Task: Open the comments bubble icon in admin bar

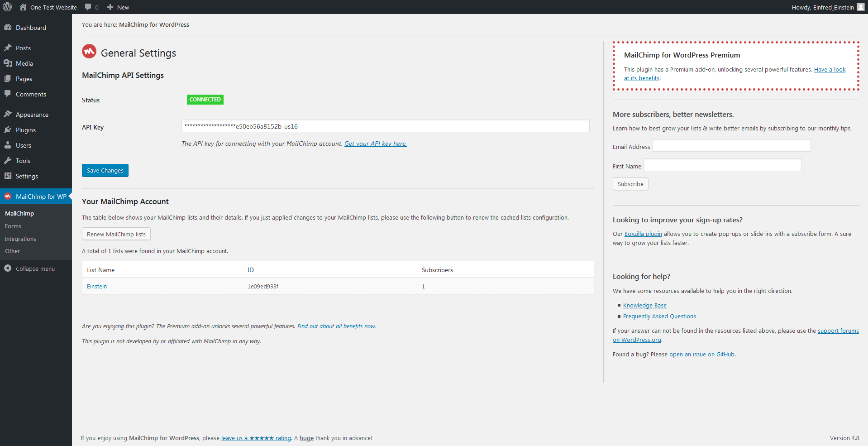Action: [x=88, y=7]
